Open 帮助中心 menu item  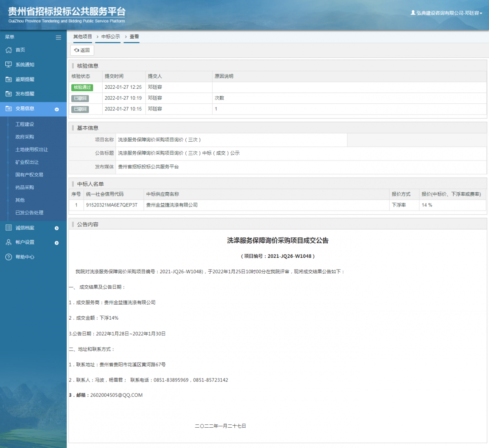pyautogui.click(x=25, y=257)
